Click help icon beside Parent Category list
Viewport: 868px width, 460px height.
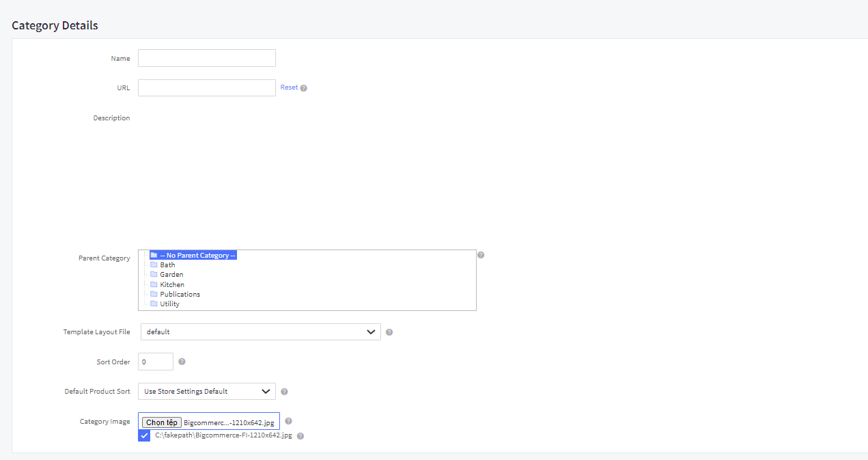(x=481, y=255)
